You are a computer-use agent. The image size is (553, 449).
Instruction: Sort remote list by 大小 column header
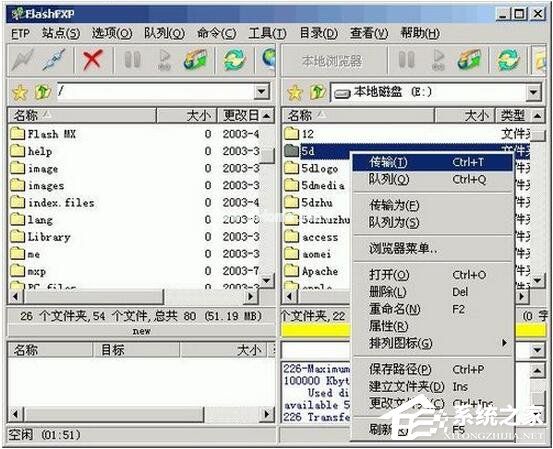(186, 115)
